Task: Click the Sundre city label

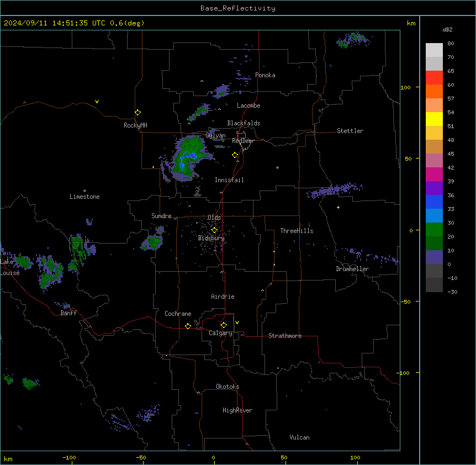Action: coord(161,216)
